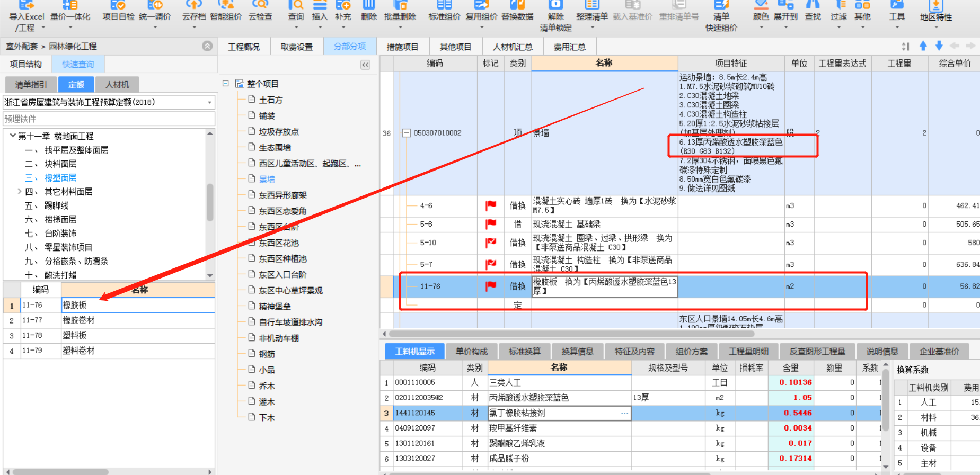Select quota row 11-77 橡胶卷材
Viewport: 980px width, 475px height.
coord(109,320)
